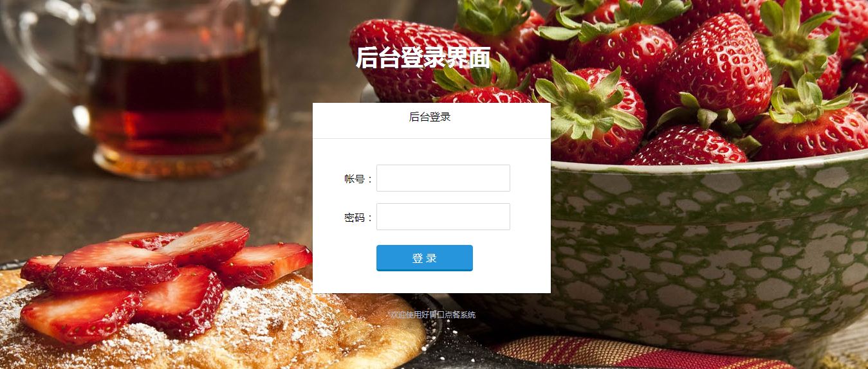Click the divider line under 后台登录 header

point(431,138)
